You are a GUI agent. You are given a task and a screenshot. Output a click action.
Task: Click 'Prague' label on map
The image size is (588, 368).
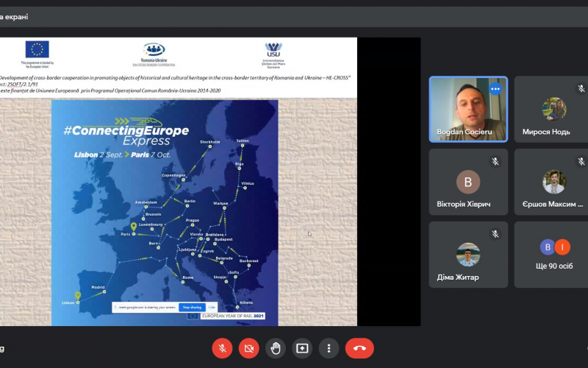[x=193, y=220]
